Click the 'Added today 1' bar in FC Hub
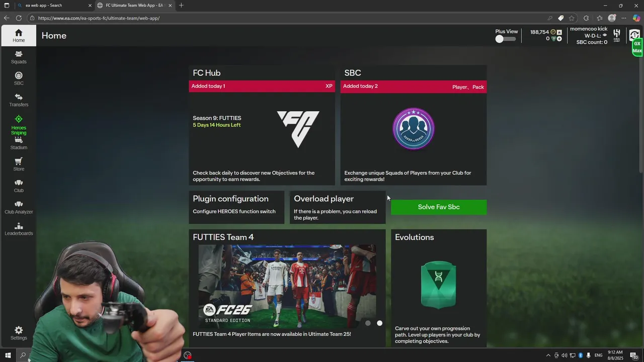Screen dimensions: 644x362 262,86
